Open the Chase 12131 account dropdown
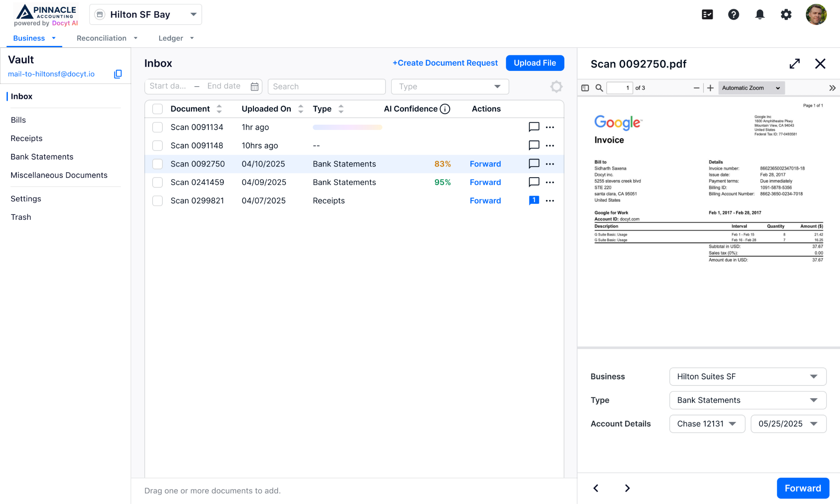The height and width of the screenshot is (504, 840). click(x=707, y=424)
